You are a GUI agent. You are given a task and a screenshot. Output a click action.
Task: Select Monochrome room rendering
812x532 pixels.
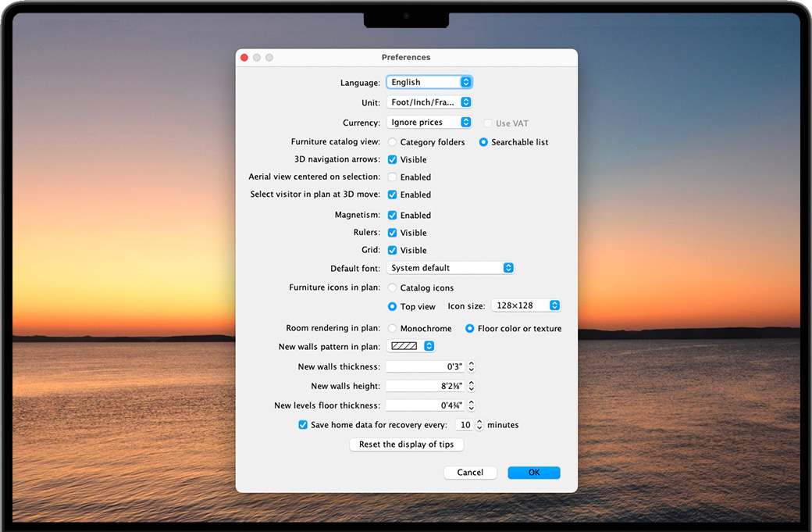click(393, 329)
